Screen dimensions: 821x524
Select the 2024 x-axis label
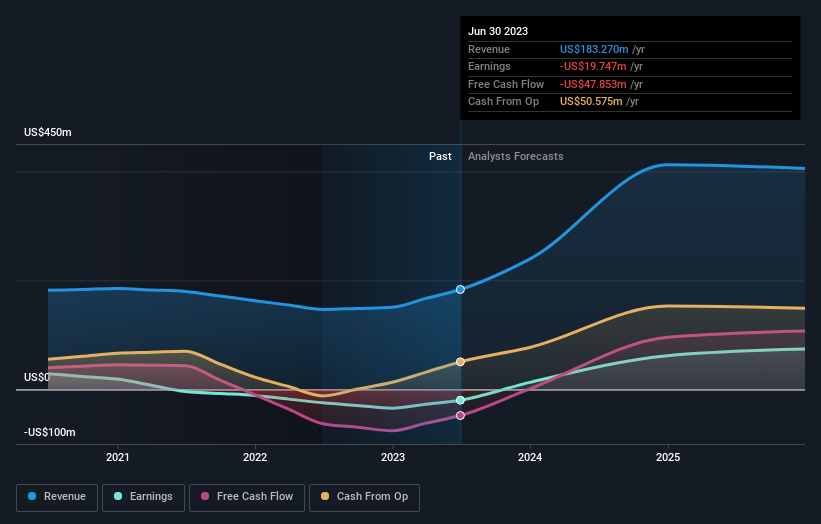point(530,457)
